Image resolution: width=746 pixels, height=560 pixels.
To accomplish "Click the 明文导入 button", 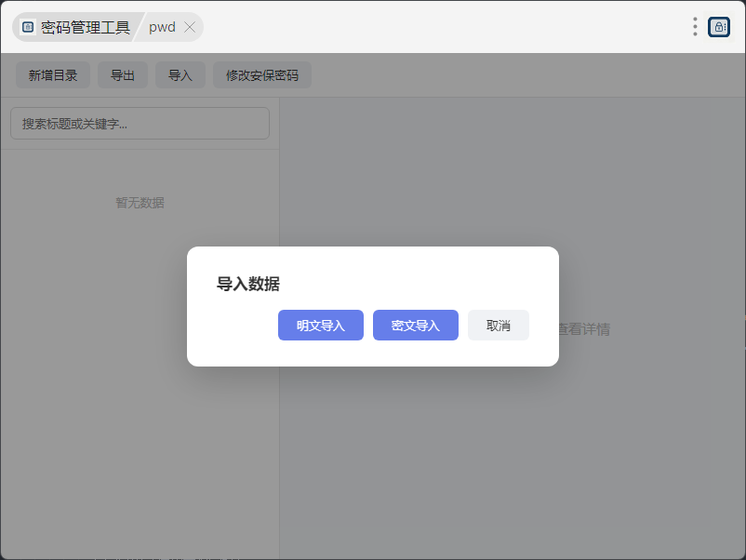I will tap(321, 325).
